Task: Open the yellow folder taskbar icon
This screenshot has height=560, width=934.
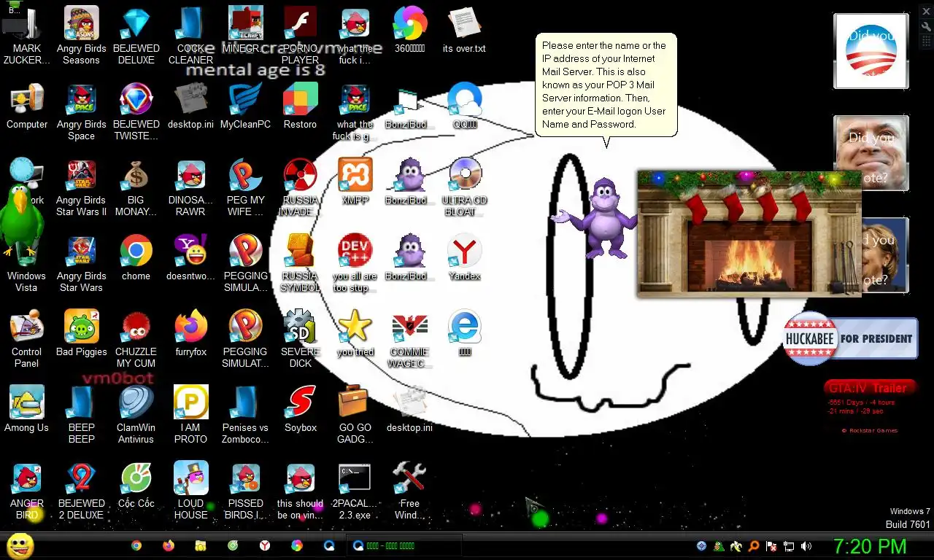Action: 201,545
